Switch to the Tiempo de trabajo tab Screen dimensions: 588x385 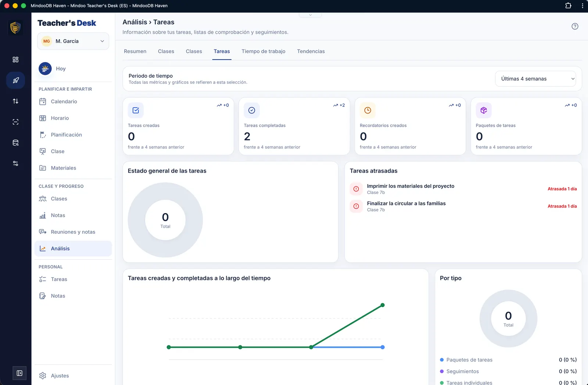click(263, 51)
